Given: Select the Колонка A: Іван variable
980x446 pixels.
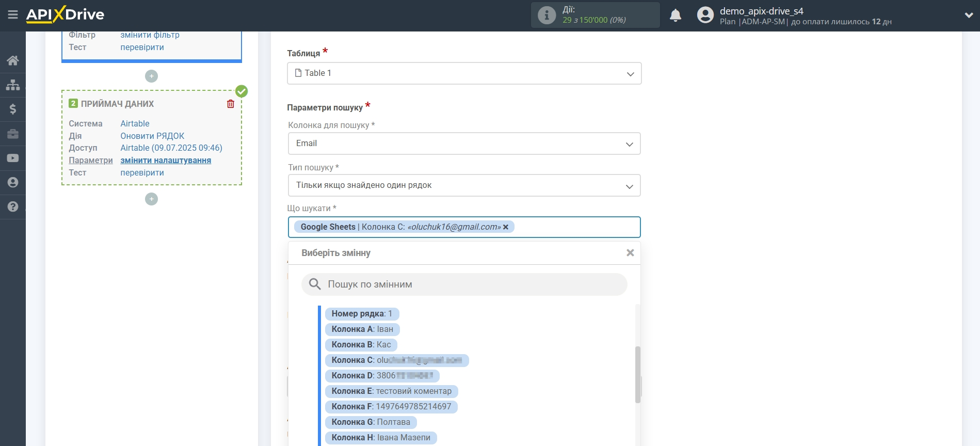Looking at the screenshot, I should point(362,329).
